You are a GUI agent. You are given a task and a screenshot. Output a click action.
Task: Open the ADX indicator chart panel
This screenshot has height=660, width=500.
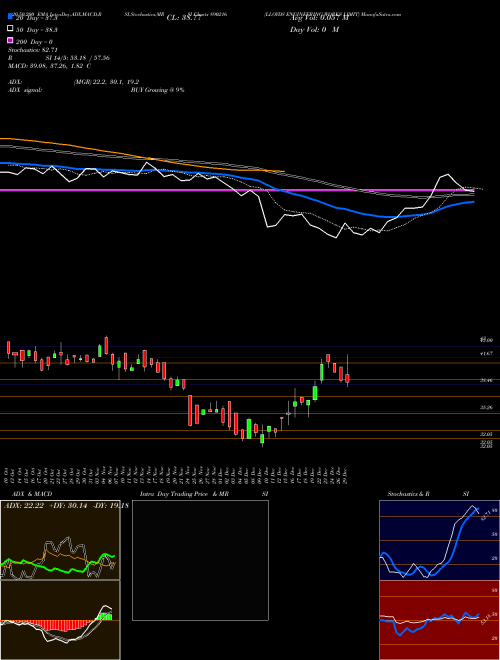click(x=60, y=540)
